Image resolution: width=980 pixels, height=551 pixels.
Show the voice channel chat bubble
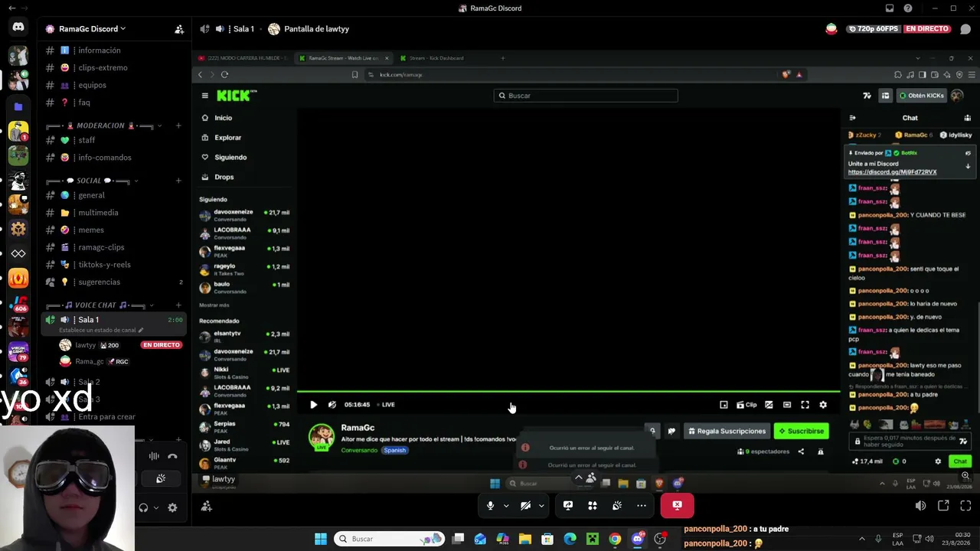[x=965, y=29]
